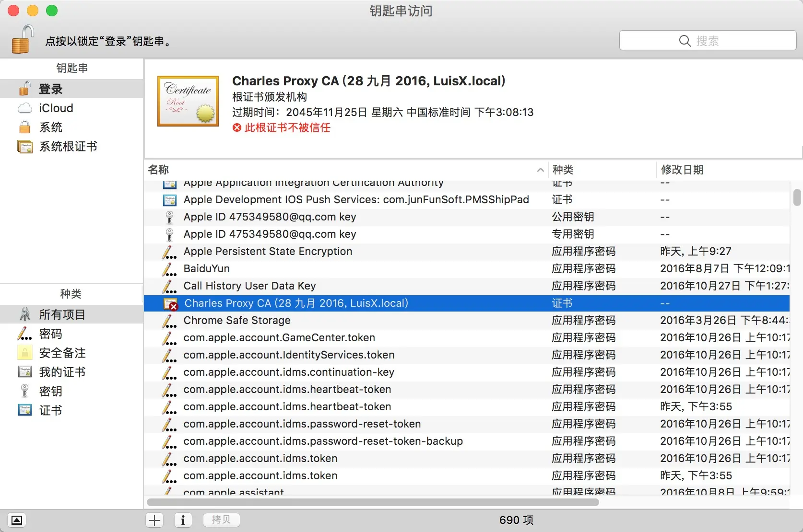Select Apple ID key row of type 公用密钥
The image size is (803, 532).
pyautogui.click(x=467, y=217)
